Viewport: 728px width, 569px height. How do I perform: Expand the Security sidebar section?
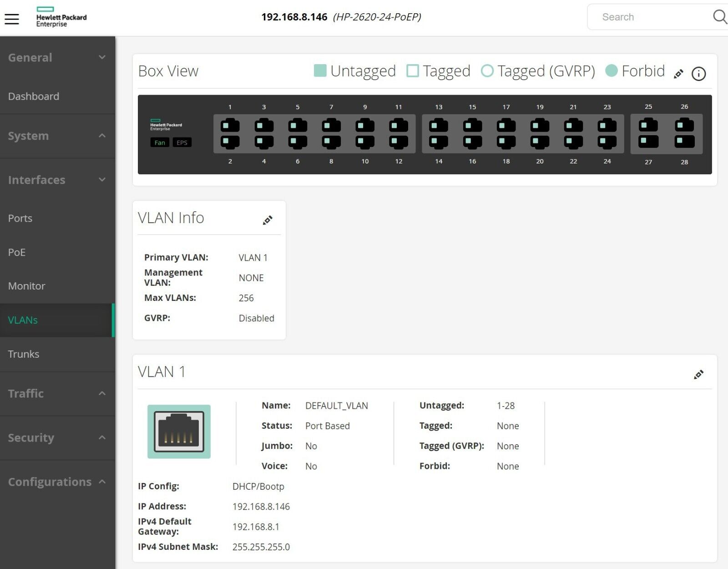click(x=102, y=437)
